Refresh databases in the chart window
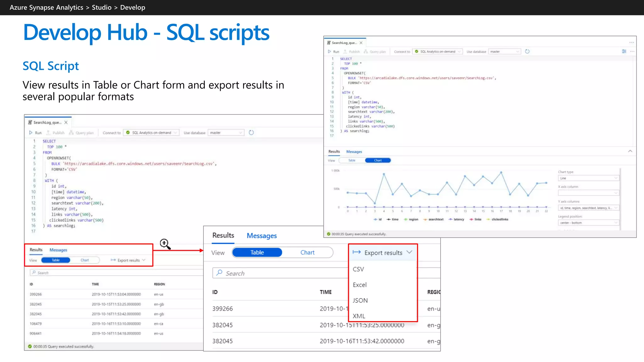The width and height of the screenshot is (644, 362). pyautogui.click(x=527, y=52)
